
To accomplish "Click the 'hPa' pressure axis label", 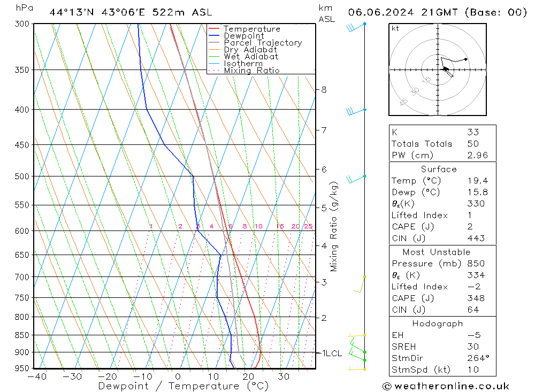I will 24,8.
